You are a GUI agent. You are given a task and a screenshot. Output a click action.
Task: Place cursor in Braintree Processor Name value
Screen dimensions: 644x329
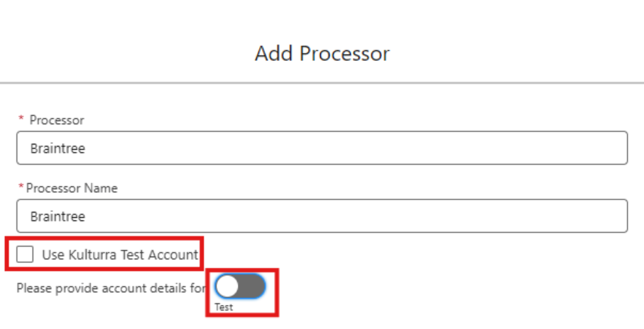pos(58,216)
